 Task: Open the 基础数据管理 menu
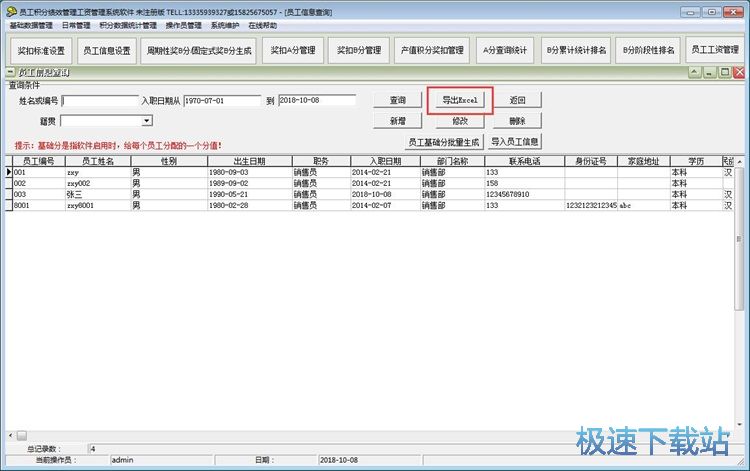click(31, 25)
